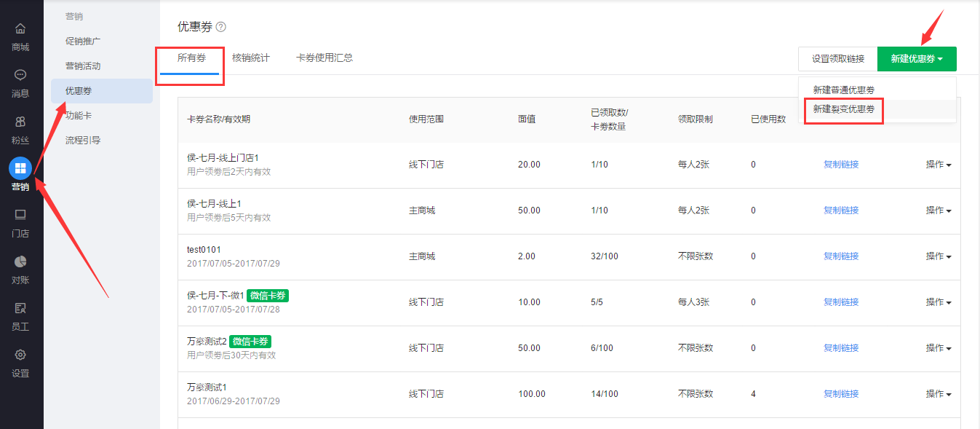Image resolution: width=980 pixels, height=429 pixels.
Task: Select 新建普通优惠券 menu entry
Action: click(x=844, y=90)
